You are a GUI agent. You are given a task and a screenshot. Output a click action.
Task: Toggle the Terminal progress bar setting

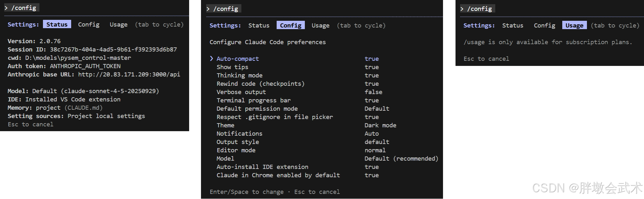tap(254, 100)
